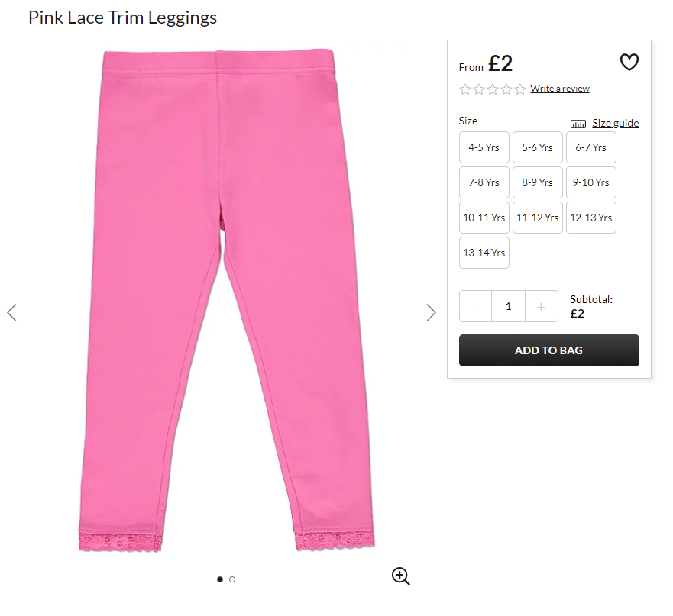
Task: Add leggings to bag
Action: pyautogui.click(x=549, y=350)
